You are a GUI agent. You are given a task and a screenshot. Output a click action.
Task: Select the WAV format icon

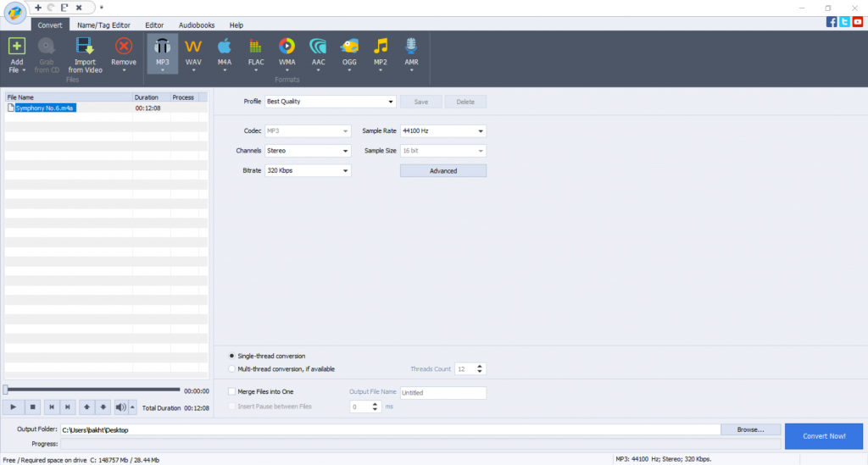pos(193,47)
